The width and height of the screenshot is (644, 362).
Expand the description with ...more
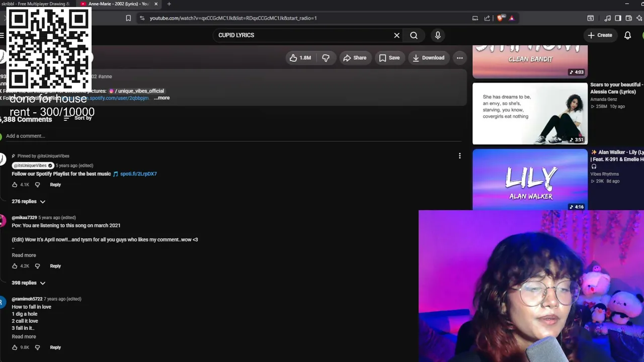[162, 98]
